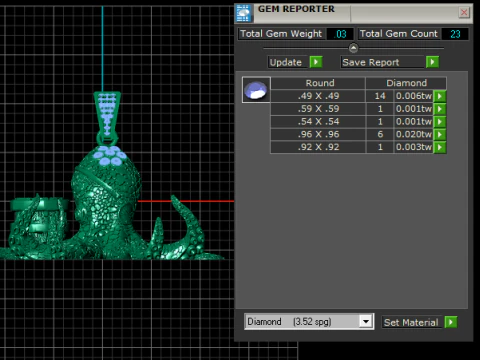The image size is (480, 360).
Task: Select the round gem thumbnail
Action: point(256,90)
